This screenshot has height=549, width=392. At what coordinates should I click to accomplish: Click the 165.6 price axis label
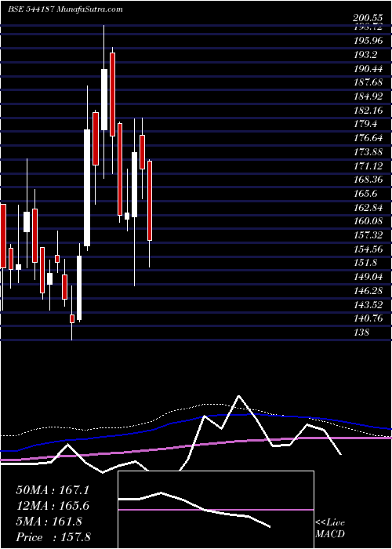365,194
